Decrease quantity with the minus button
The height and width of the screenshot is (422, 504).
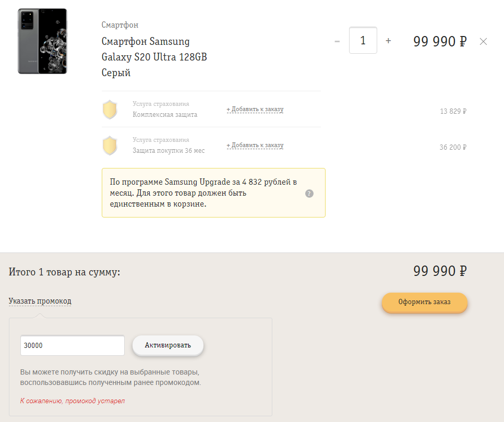click(337, 41)
